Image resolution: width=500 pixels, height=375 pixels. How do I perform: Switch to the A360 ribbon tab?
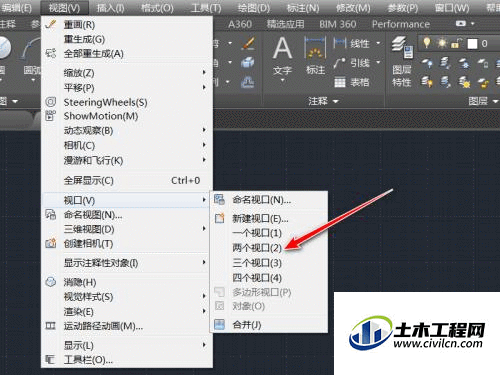click(x=240, y=24)
